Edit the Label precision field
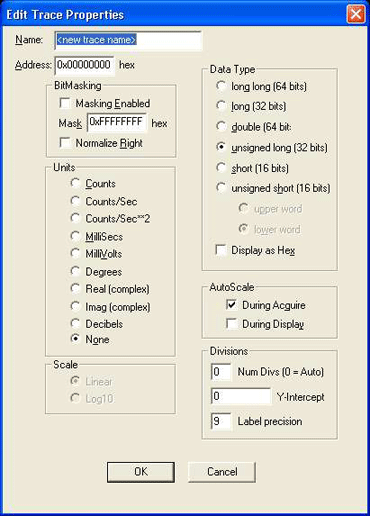 coord(221,421)
